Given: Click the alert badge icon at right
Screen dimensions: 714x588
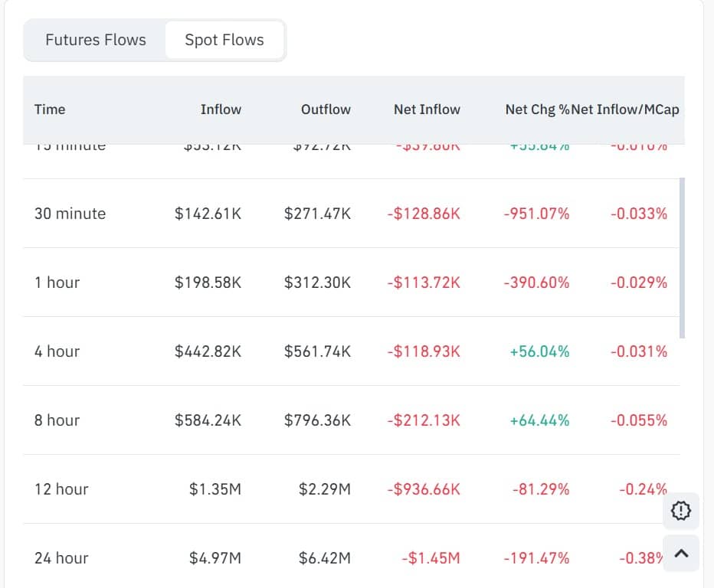Looking at the screenshot, I should pos(680,511).
